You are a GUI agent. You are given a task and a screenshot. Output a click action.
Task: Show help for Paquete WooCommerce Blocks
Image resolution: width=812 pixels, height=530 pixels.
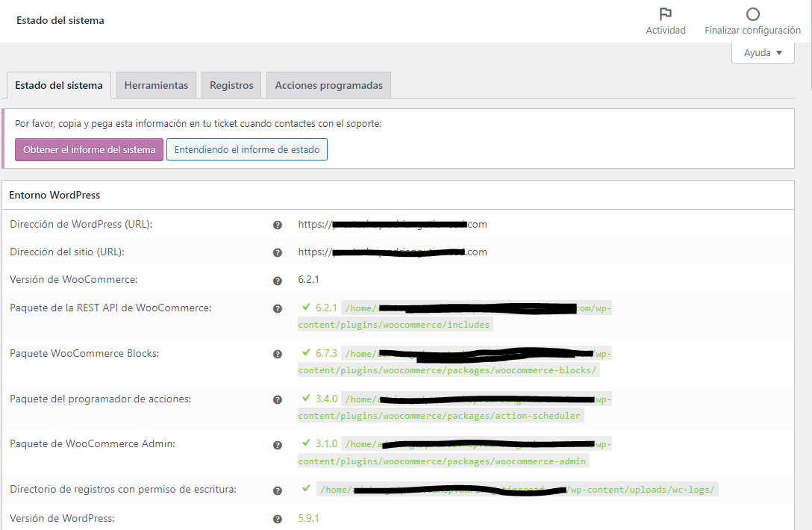tap(278, 355)
